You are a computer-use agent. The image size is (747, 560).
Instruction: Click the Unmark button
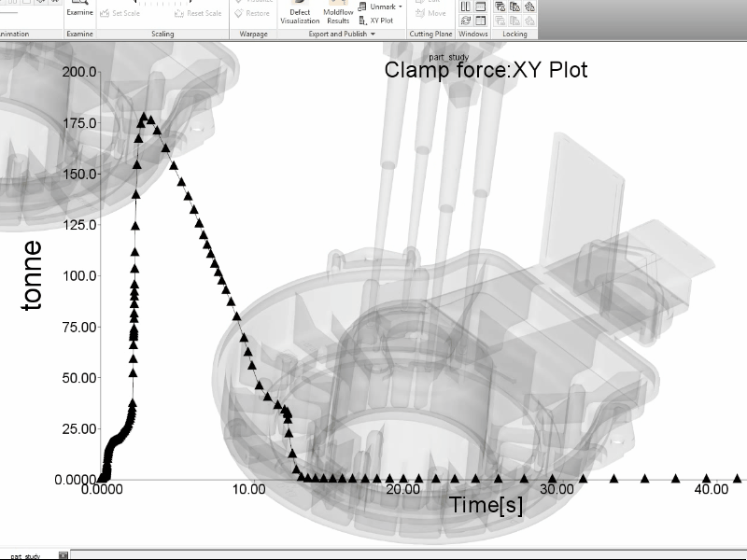[377, 7]
